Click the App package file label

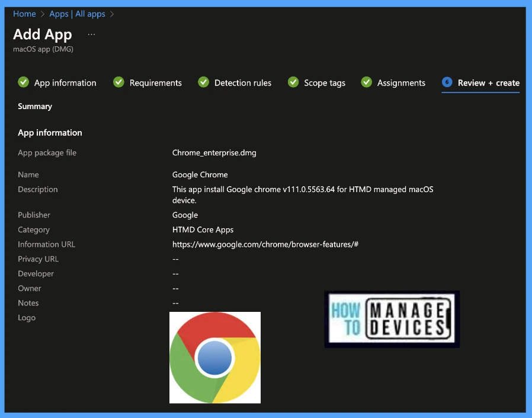[x=47, y=153]
